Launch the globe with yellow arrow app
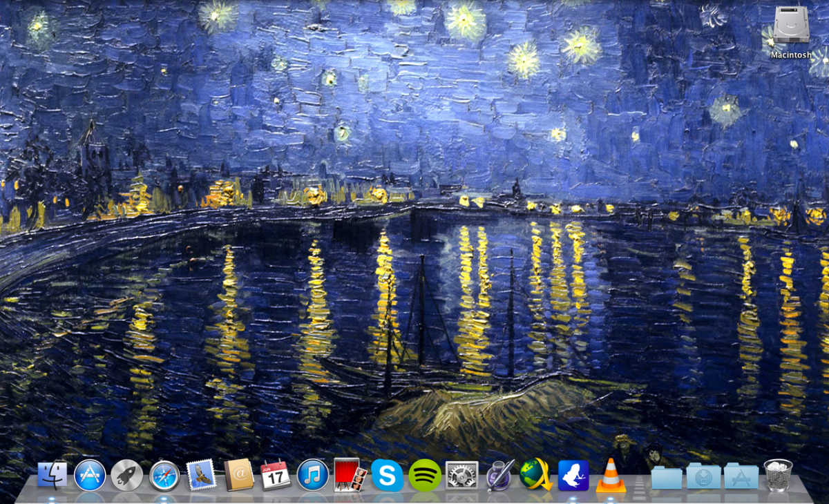Image resolution: width=829 pixels, height=504 pixels. (x=537, y=475)
